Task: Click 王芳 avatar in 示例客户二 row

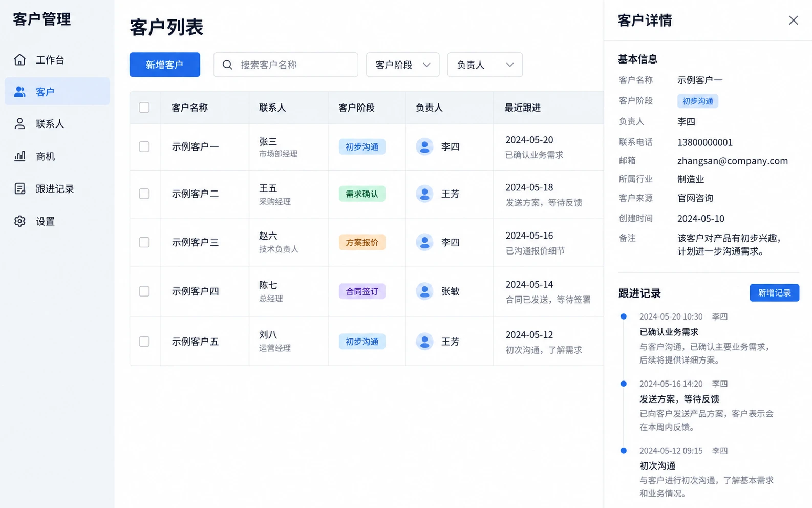Action: click(x=424, y=194)
